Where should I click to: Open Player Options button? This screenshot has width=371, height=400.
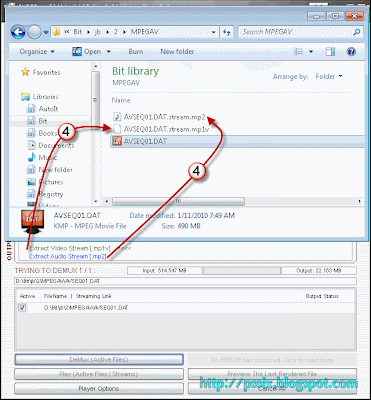click(x=99, y=388)
